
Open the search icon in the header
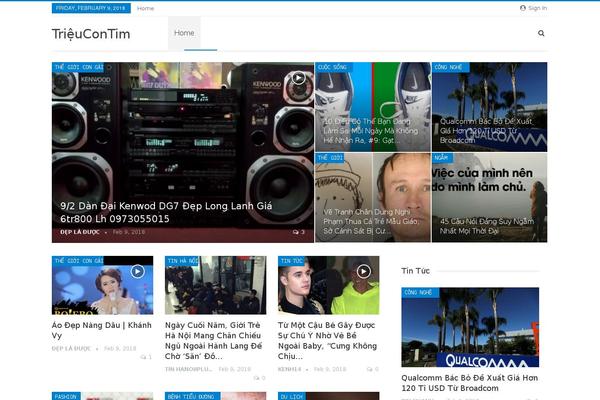(541, 33)
